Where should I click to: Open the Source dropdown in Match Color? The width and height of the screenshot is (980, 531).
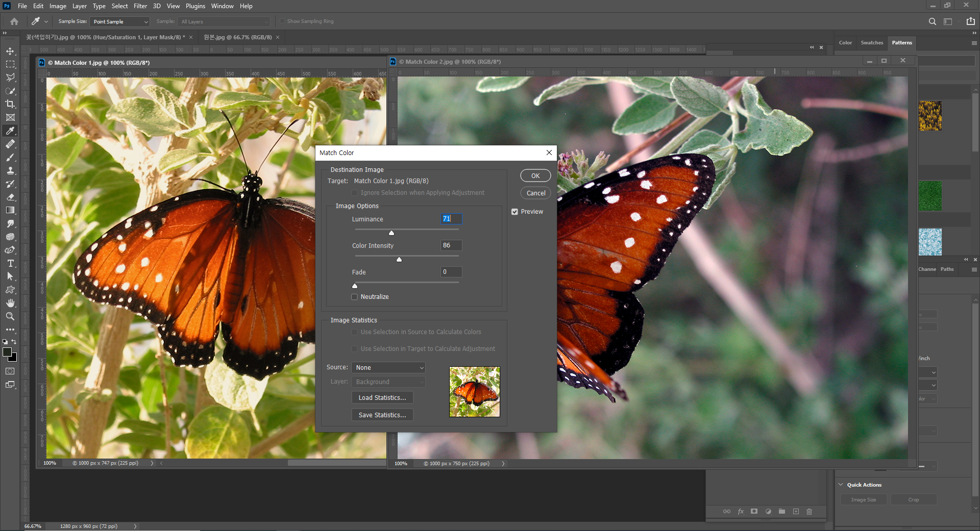point(388,368)
